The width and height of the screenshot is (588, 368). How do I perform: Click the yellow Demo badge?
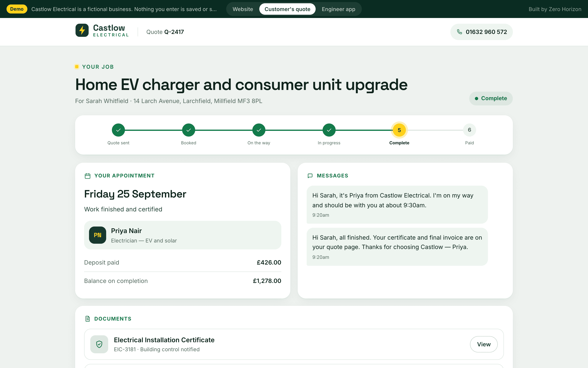[17, 9]
